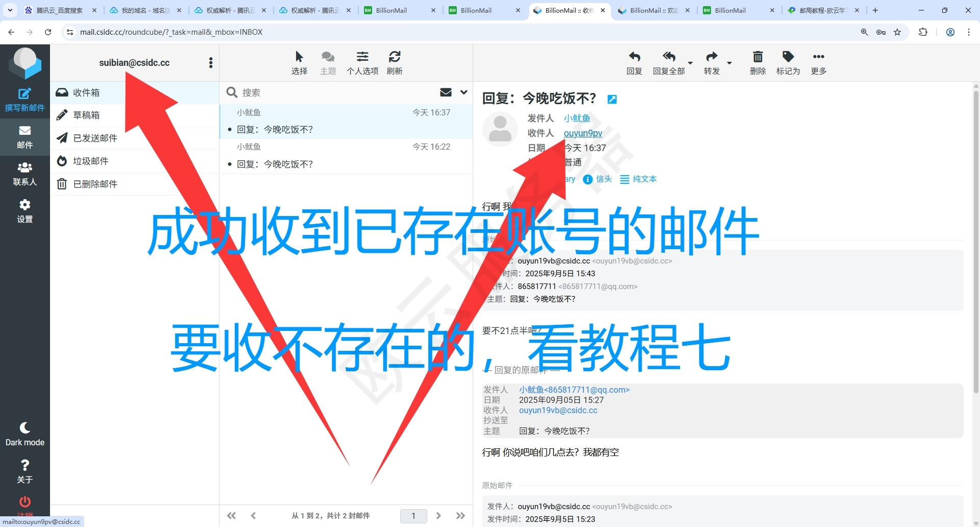The image size is (980, 527).
Task: Click the page number field
Action: pyautogui.click(x=413, y=516)
